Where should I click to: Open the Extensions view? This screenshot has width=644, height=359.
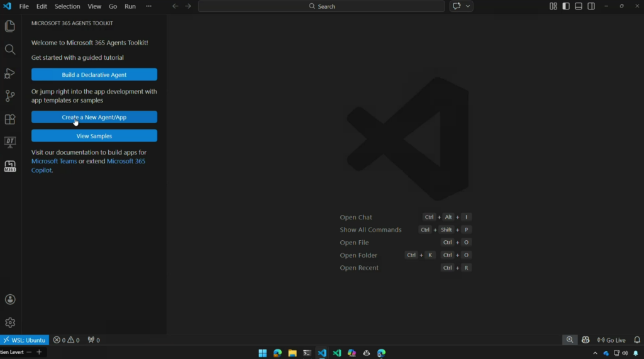point(10,119)
